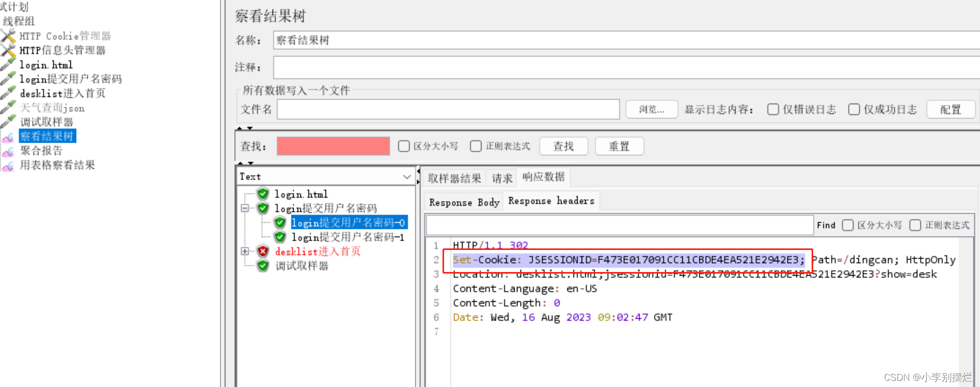This screenshot has height=387, width=980.
Task: Collapse login提交用户名密码 result node
Action: [x=245, y=208]
